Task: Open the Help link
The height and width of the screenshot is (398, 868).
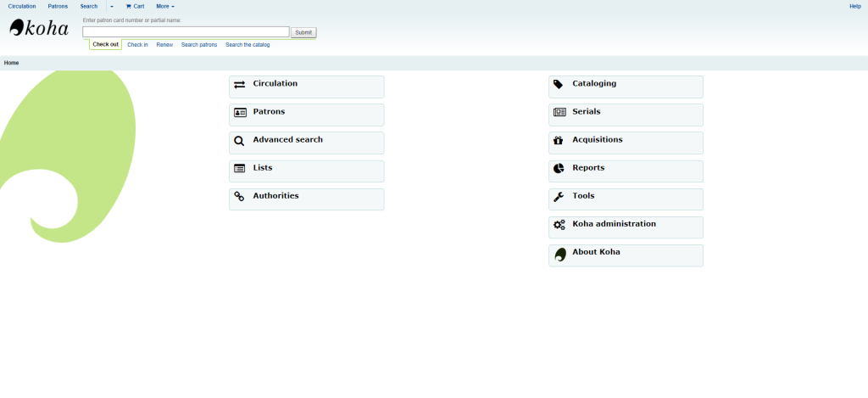Action: tap(854, 6)
